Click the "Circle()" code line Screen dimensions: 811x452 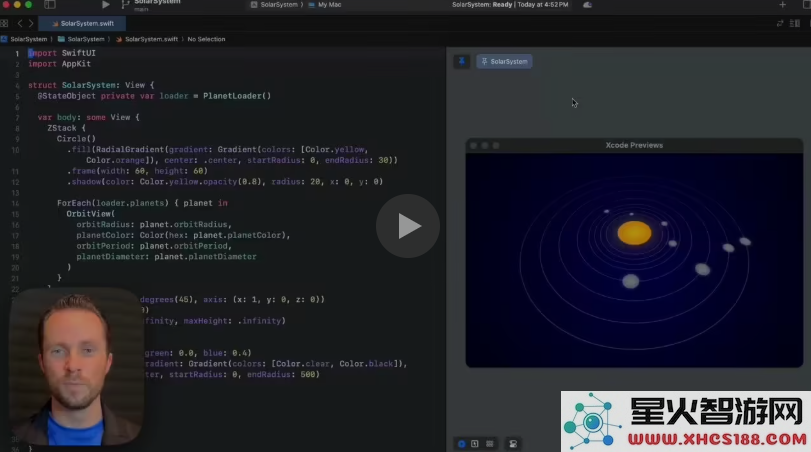coord(76,139)
